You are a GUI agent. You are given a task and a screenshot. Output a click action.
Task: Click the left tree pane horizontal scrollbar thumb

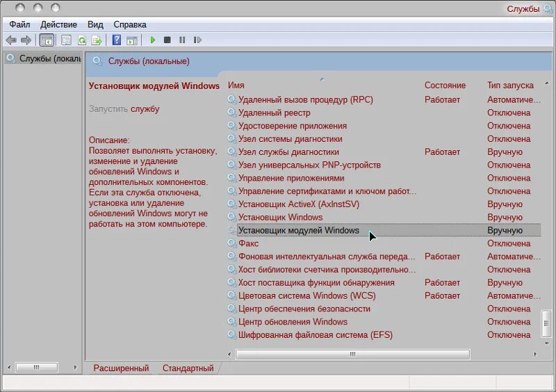(x=37, y=367)
